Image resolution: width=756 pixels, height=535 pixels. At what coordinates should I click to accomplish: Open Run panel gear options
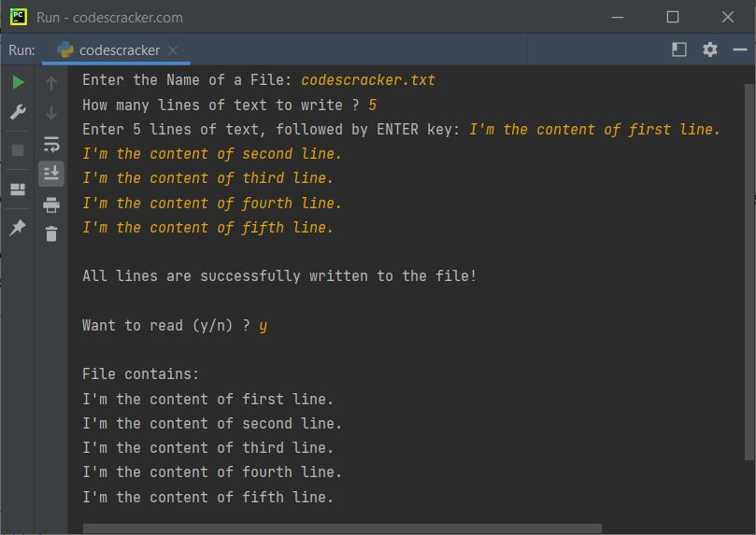[x=709, y=49]
